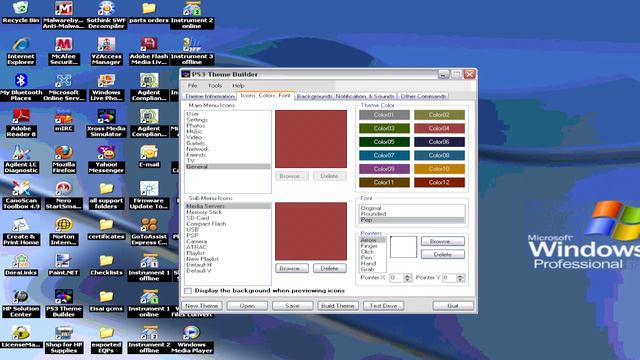Open Xross Media Simulator icon
This screenshot has width=640, height=360.
tap(106, 123)
